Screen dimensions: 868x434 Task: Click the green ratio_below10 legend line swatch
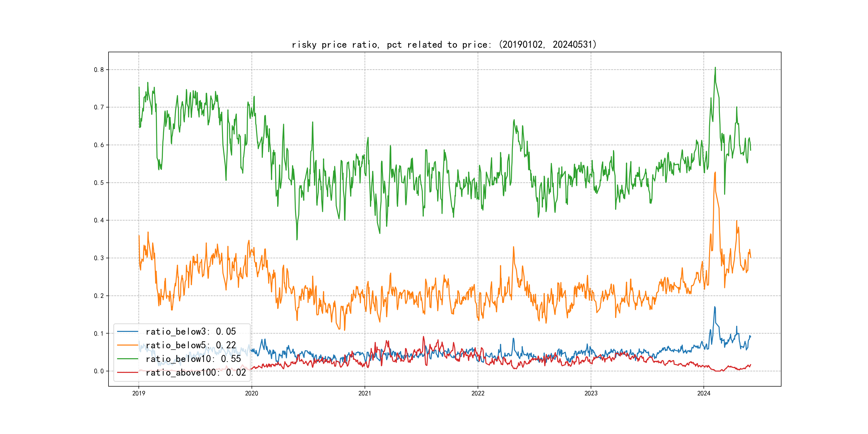(x=127, y=359)
